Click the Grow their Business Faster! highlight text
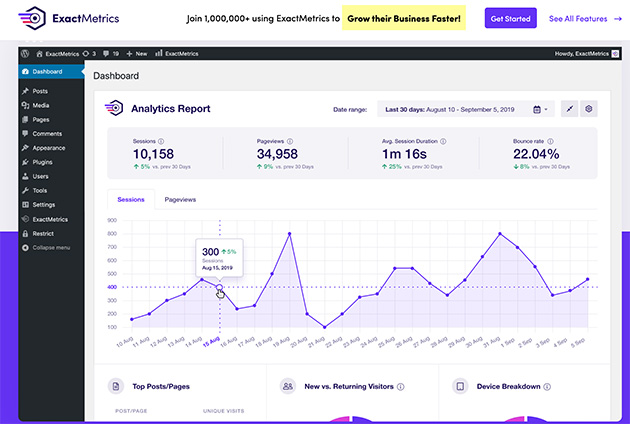The width and height of the screenshot is (630, 424). coord(404,18)
